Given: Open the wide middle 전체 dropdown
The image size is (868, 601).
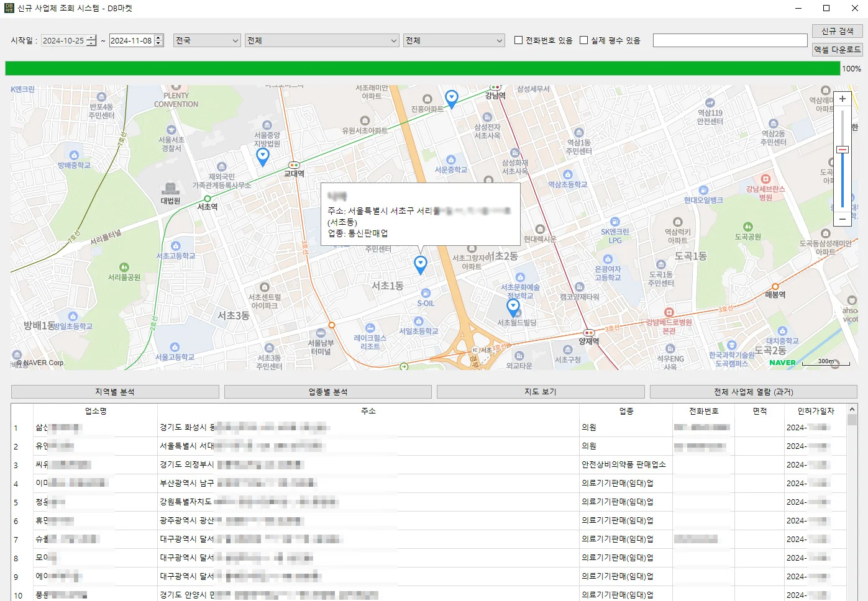Looking at the screenshot, I should pos(322,40).
